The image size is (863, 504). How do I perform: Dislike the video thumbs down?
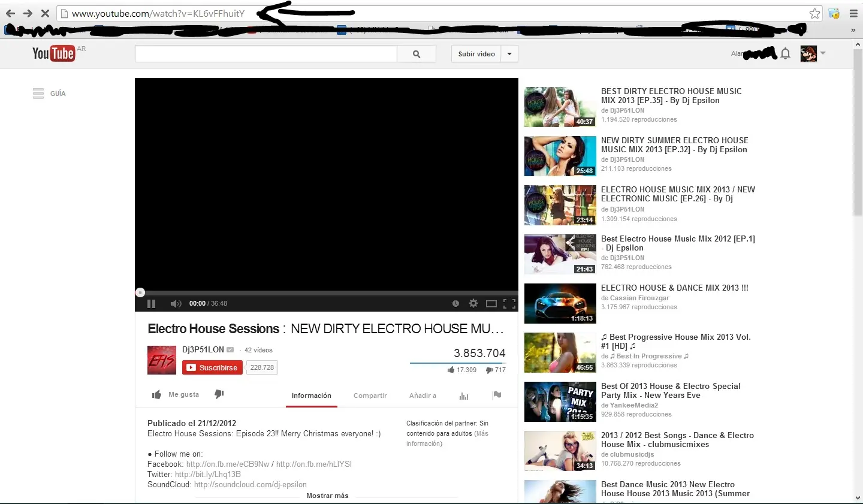click(219, 394)
